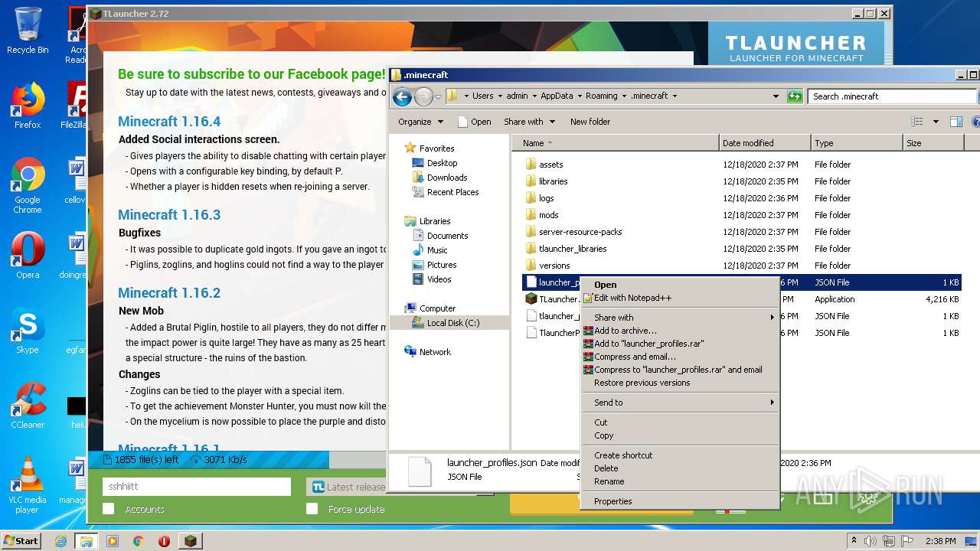Image resolution: width=980 pixels, height=551 pixels.
Task: Select the logs folder
Action: coord(547,198)
